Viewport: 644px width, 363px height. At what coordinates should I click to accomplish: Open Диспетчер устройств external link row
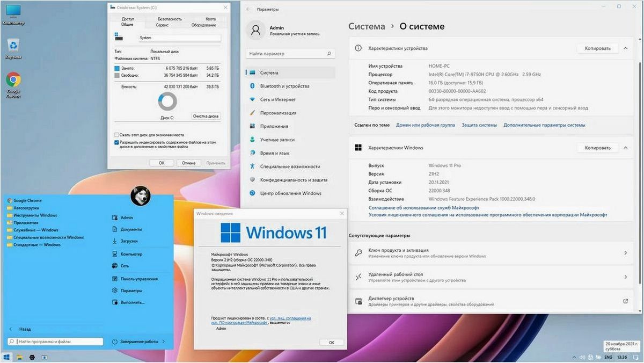(491, 301)
